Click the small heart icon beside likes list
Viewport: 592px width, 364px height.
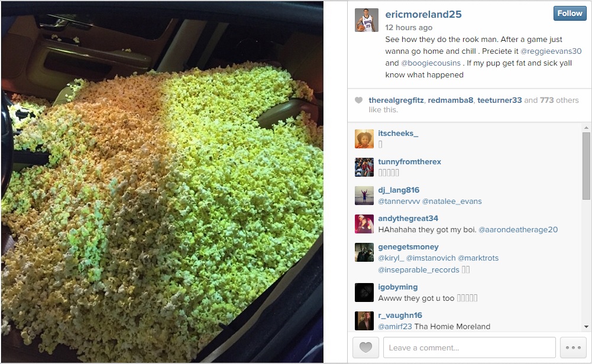[358, 100]
